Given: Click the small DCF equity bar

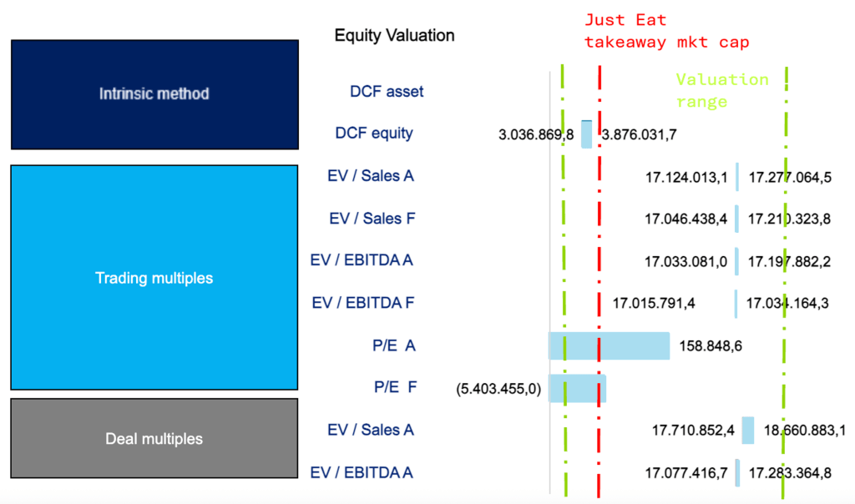Looking at the screenshot, I should coord(586,134).
